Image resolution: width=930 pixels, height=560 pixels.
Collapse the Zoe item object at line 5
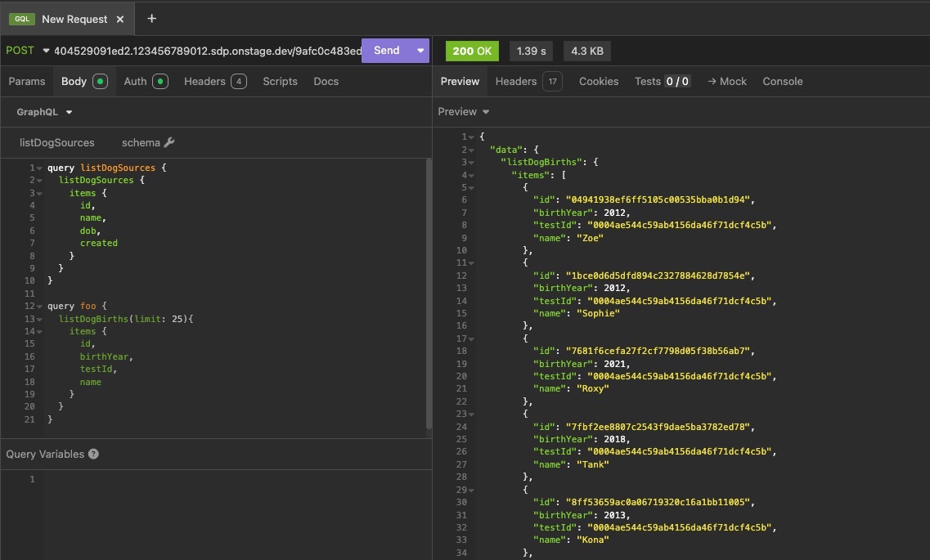471,189
